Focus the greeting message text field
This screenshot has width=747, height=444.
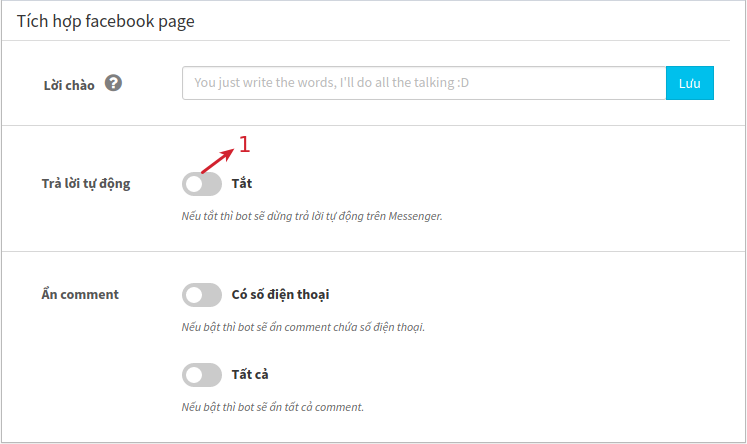(x=424, y=83)
